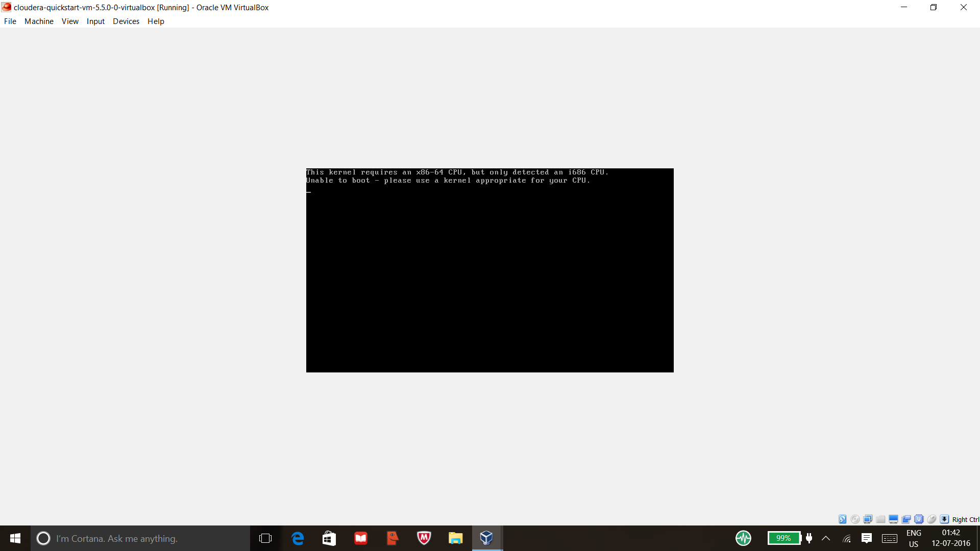This screenshot has width=980, height=551.
Task: Click the hard disk activity status icon
Action: click(x=842, y=519)
